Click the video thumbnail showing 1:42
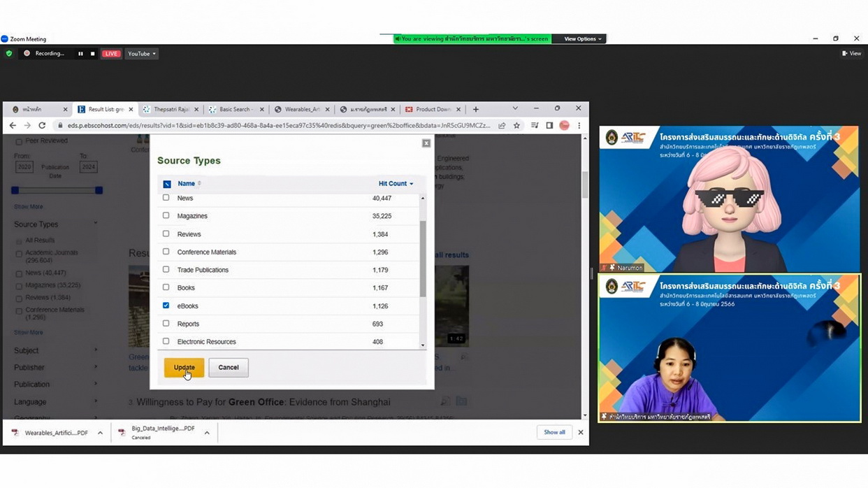The image size is (868, 488). pyautogui.click(x=451, y=306)
